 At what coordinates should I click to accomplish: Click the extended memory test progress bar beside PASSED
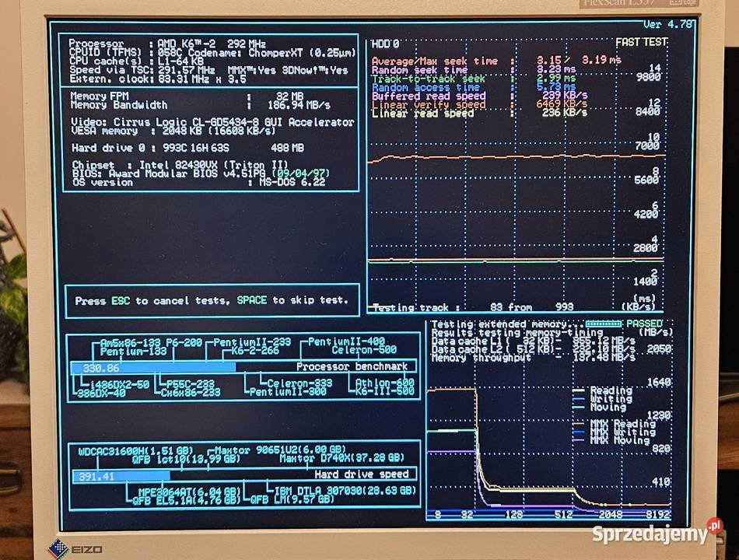pos(604,324)
